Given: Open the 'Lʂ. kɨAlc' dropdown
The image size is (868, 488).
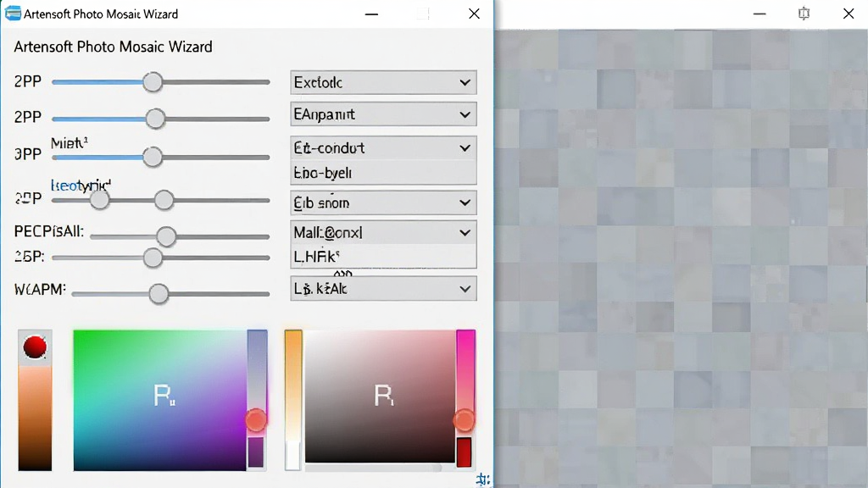Looking at the screenshot, I should click(383, 289).
